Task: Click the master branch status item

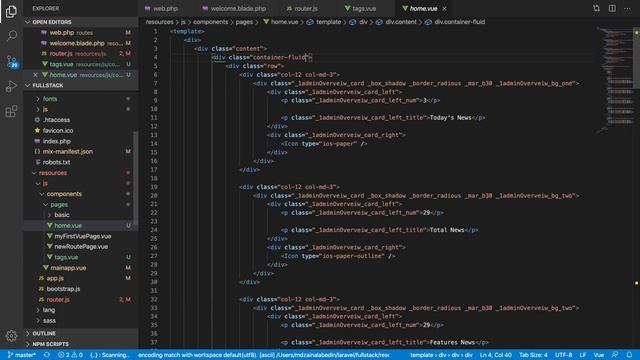Action: [22, 355]
